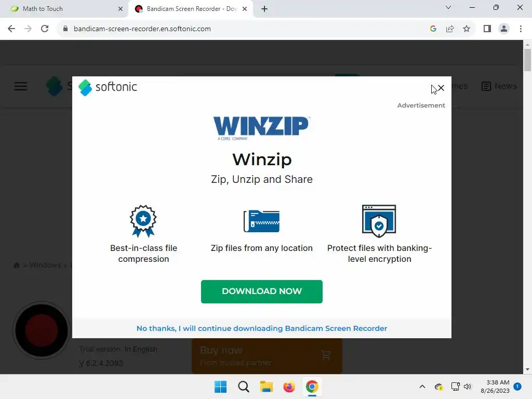Open the Chrome three-dot menu
The width and height of the screenshot is (532, 399).
click(x=521, y=29)
